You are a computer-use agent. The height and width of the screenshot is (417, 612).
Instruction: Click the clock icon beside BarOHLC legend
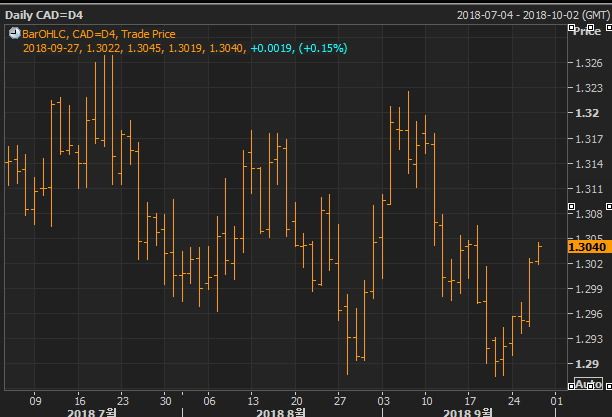tap(14, 34)
